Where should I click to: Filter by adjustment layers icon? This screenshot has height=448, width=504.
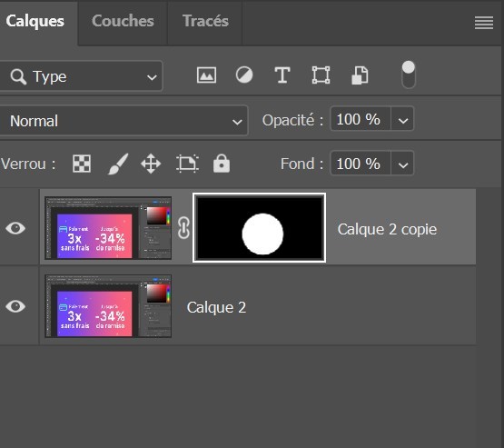244,75
